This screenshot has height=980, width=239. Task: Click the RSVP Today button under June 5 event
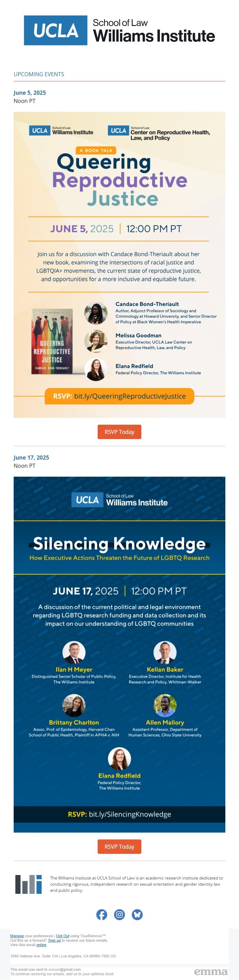tap(119, 432)
